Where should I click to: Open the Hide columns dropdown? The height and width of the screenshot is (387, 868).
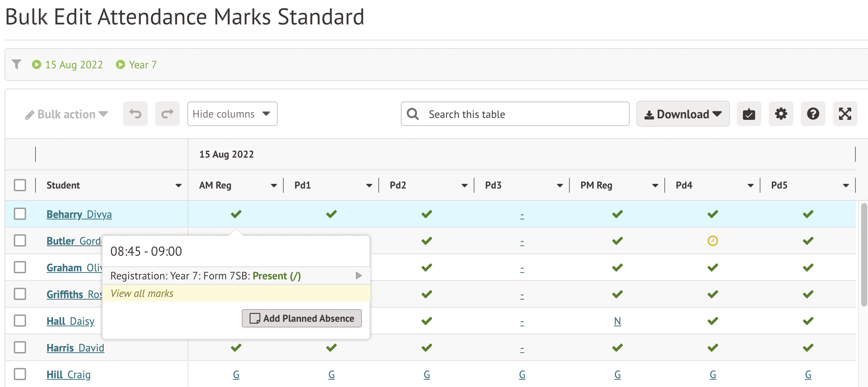(232, 114)
